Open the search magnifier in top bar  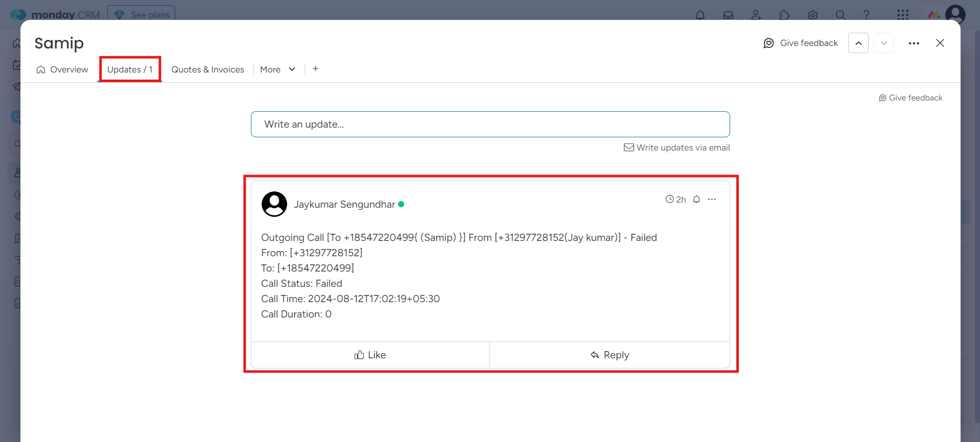click(x=841, y=15)
